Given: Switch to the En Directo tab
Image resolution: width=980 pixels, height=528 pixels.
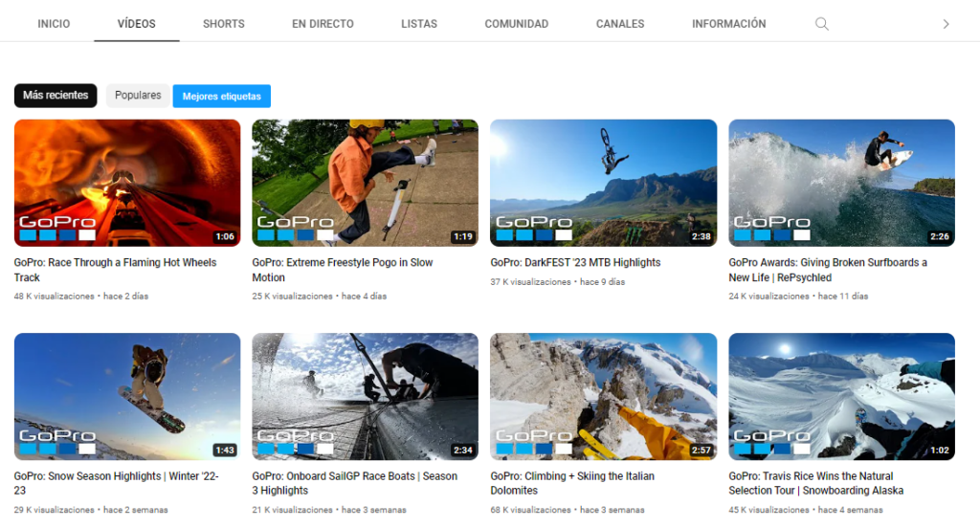Looking at the screenshot, I should click(323, 24).
